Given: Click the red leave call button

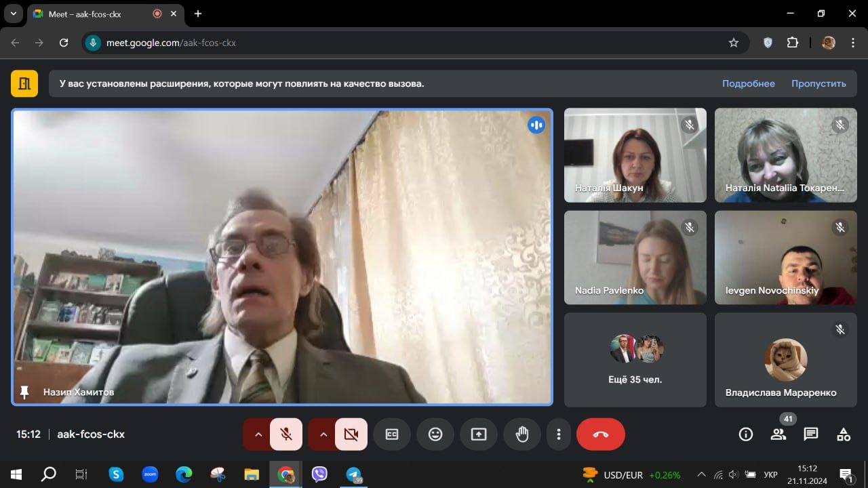Looking at the screenshot, I should pos(600,434).
